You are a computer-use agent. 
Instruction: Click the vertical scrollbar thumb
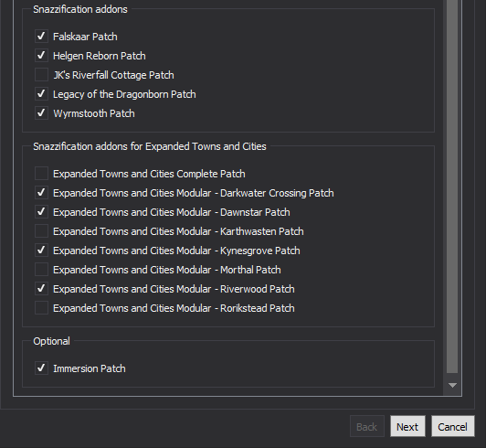coord(452,187)
